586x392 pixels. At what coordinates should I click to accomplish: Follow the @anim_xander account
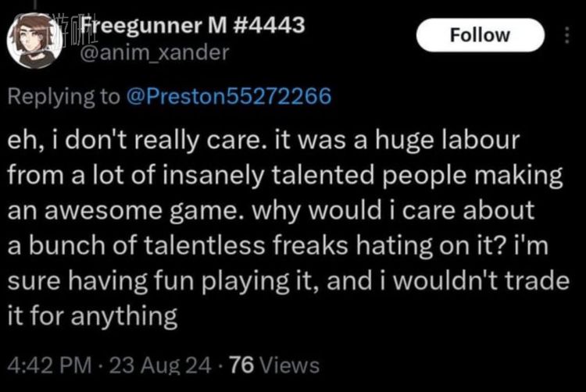pyautogui.click(x=481, y=35)
